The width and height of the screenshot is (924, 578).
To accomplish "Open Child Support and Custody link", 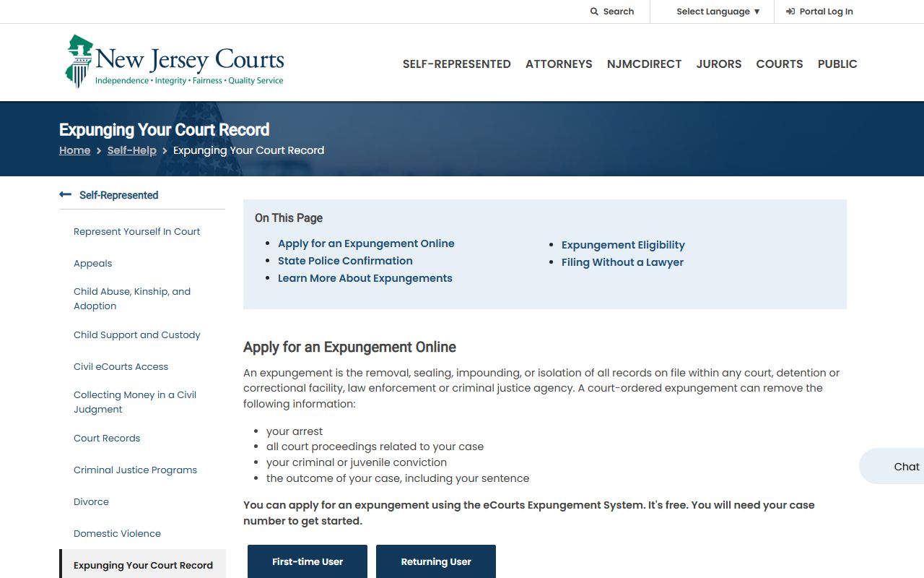I will [137, 335].
